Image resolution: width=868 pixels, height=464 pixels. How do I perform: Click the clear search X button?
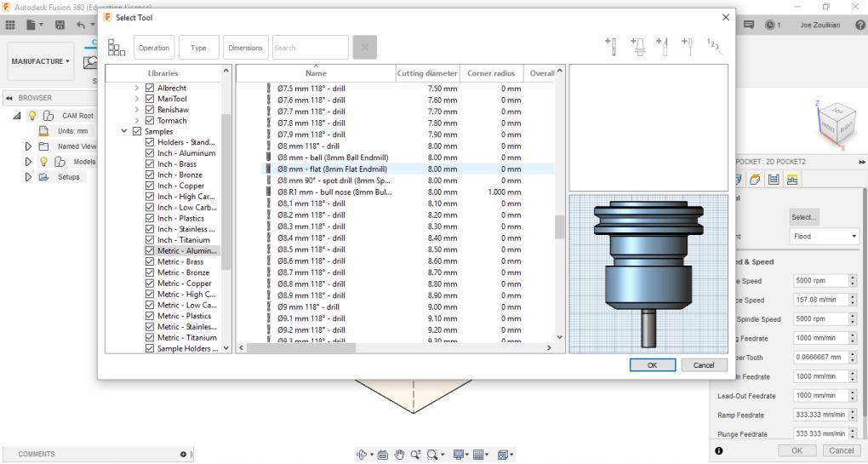364,48
